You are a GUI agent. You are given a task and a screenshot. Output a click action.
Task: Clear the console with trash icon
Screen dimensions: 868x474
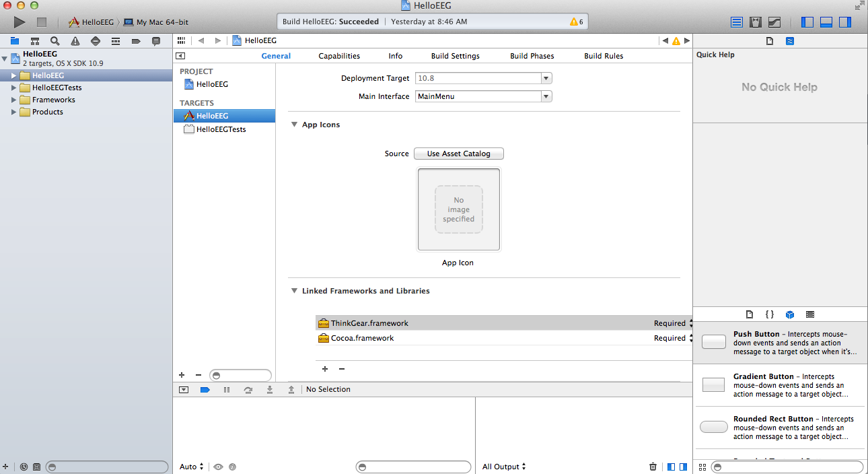pos(653,467)
